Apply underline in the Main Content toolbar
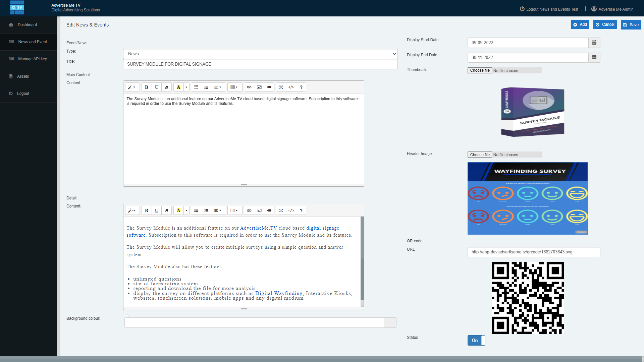The height and width of the screenshot is (362, 644). 157,87
